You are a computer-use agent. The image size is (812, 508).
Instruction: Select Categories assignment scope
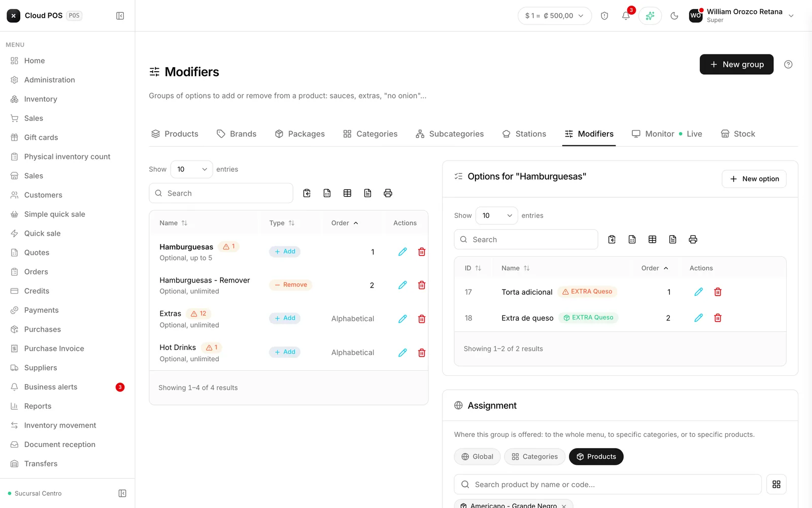534,457
